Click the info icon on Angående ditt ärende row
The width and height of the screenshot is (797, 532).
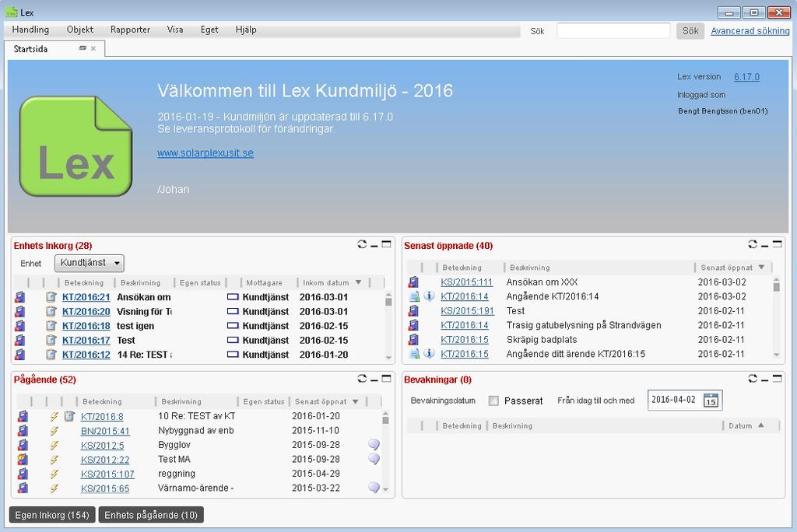tap(429, 353)
